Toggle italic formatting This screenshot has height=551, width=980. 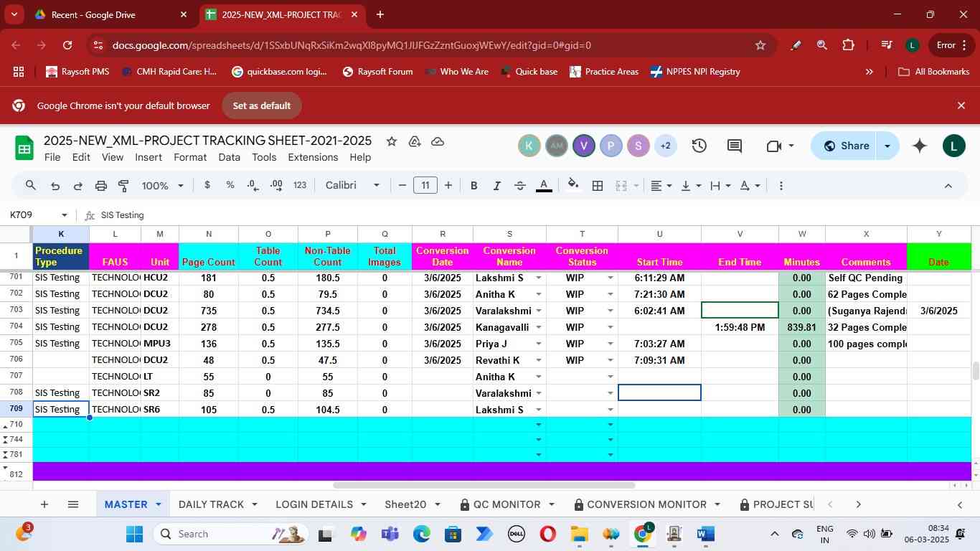[x=496, y=186]
